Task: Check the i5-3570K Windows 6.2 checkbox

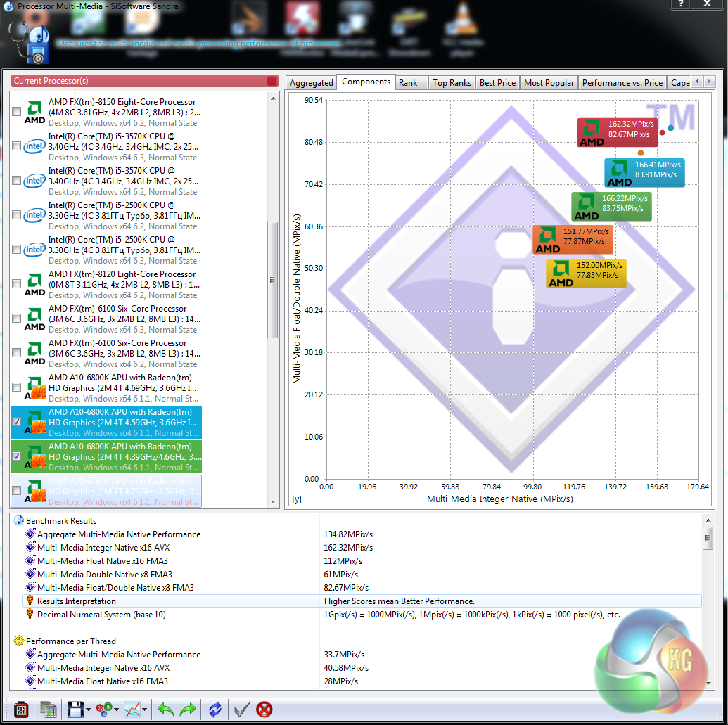Action: (x=17, y=181)
